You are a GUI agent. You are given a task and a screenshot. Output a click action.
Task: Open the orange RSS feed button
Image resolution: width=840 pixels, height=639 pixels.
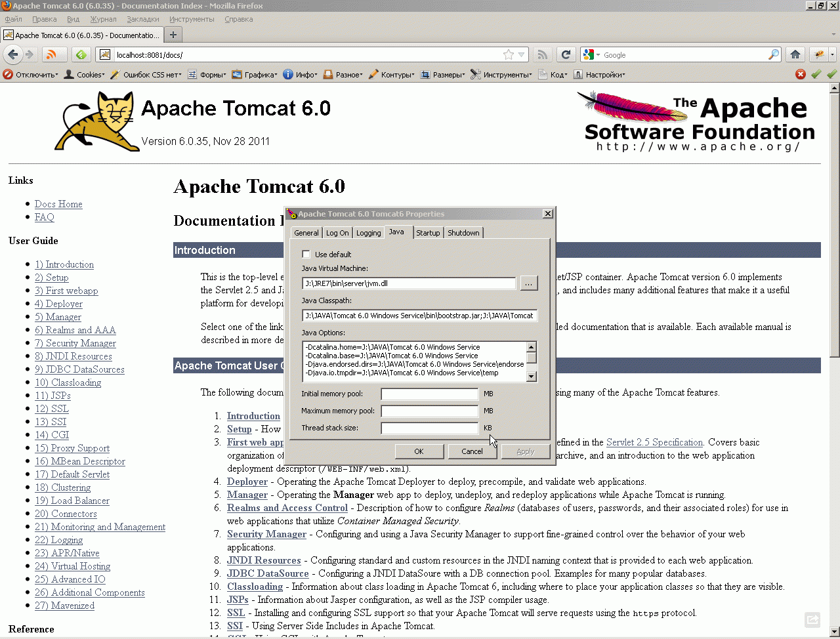pyautogui.click(x=53, y=54)
